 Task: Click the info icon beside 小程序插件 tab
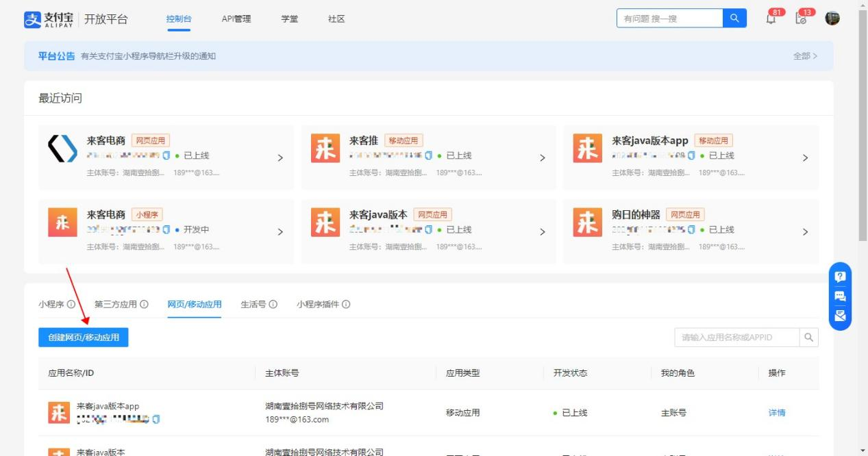tap(346, 305)
